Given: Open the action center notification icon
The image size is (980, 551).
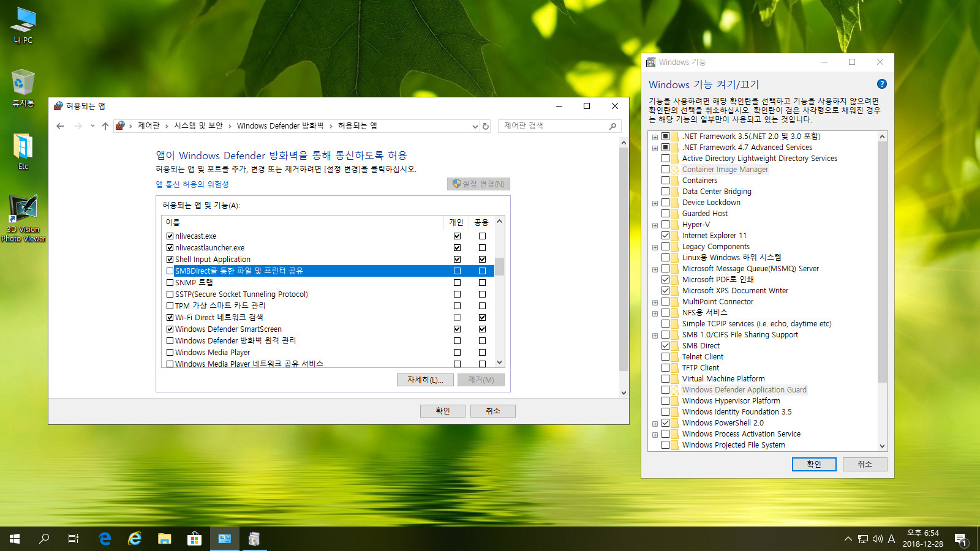Looking at the screenshot, I should pyautogui.click(x=960, y=539).
